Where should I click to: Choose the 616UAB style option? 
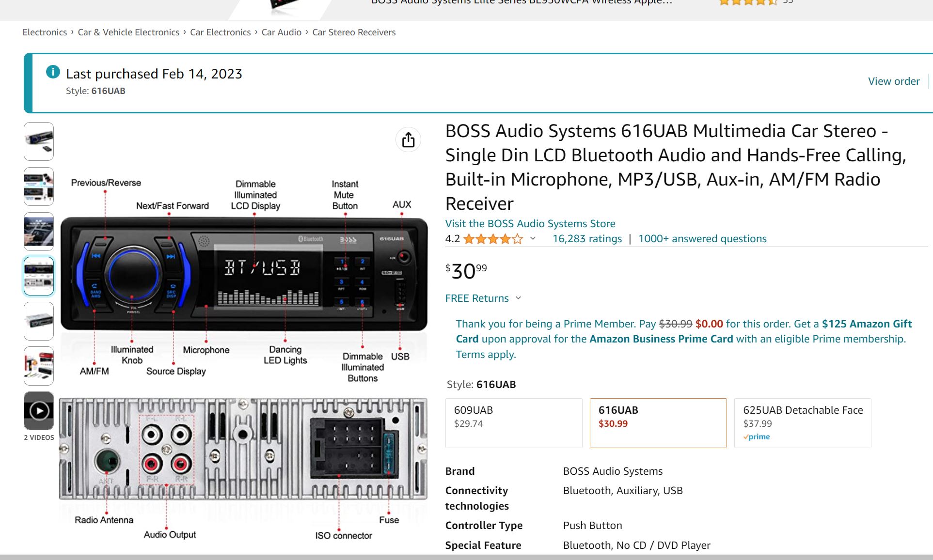pyautogui.click(x=658, y=422)
